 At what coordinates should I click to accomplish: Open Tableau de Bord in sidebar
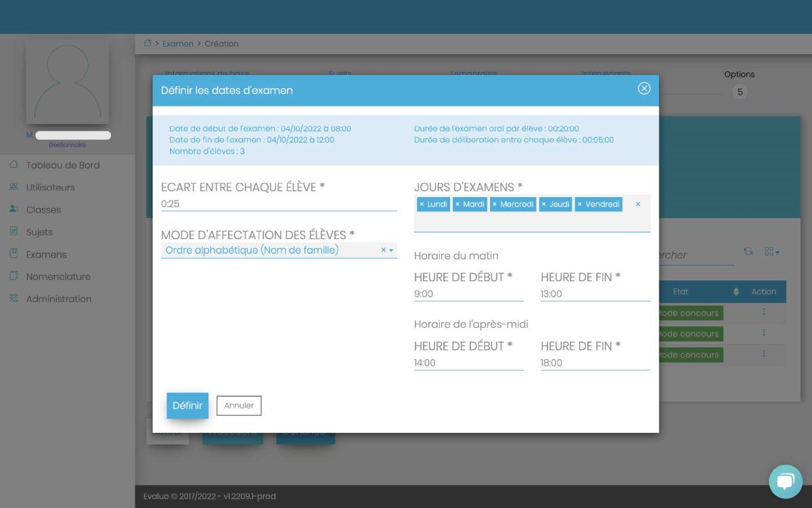[62, 165]
